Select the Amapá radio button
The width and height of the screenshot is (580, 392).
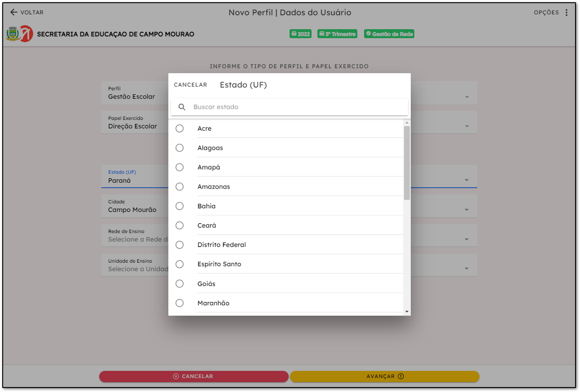[x=180, y=167]
